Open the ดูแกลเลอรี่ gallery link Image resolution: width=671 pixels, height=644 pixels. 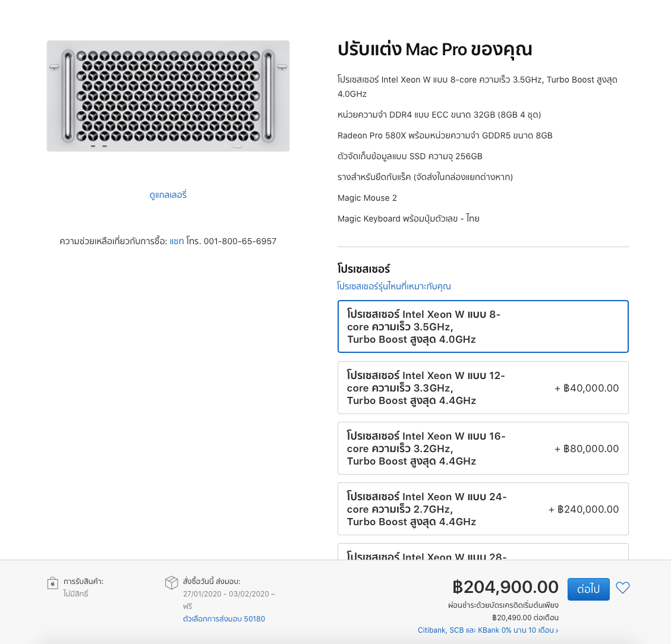[x=168, y=195]
